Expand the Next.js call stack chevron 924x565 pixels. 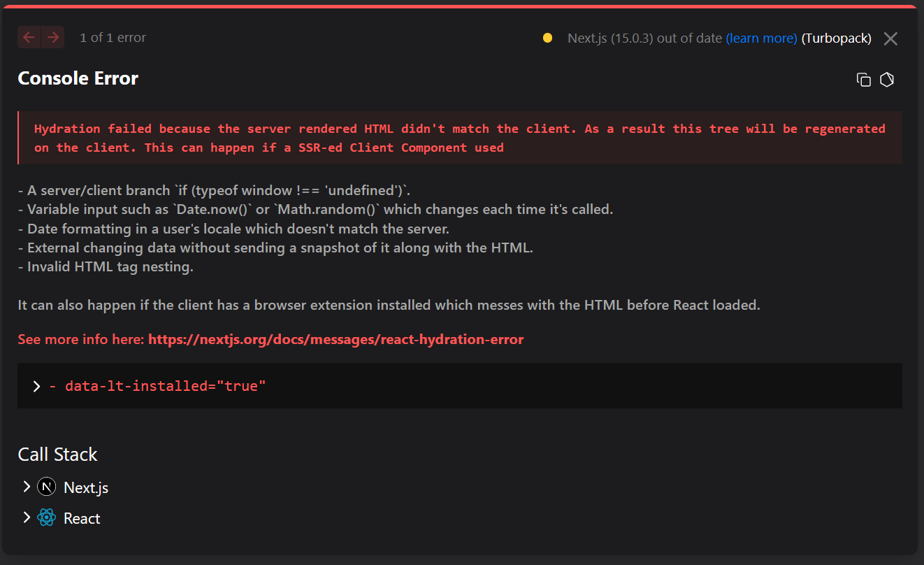[x=27, y=487]
